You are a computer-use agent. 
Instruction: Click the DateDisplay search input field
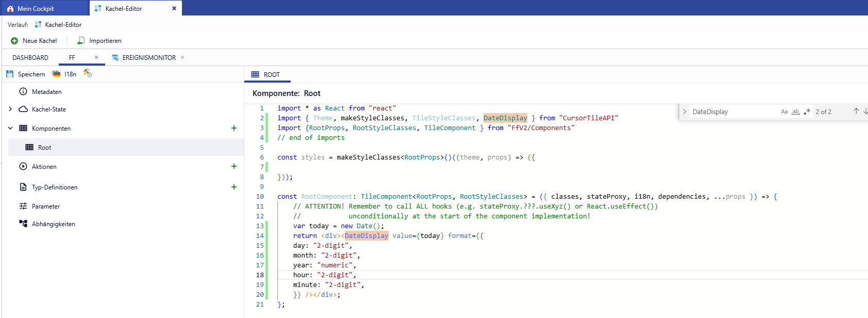[732, 112]
